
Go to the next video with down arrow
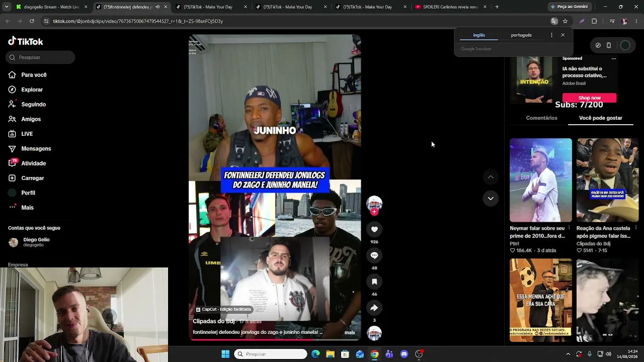[491, 199]
